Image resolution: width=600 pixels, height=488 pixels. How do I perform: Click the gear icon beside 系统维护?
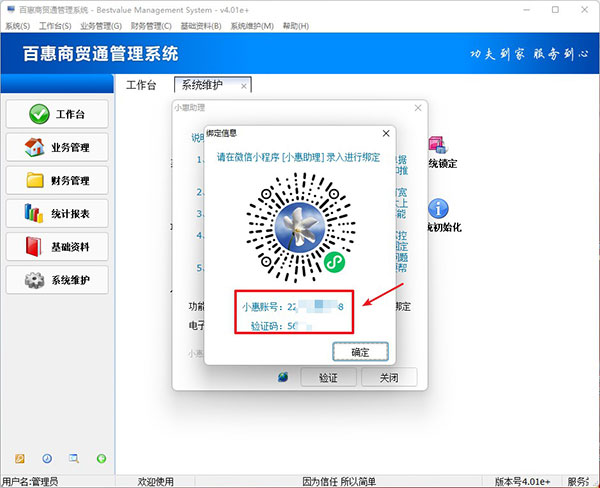(34, 280)
